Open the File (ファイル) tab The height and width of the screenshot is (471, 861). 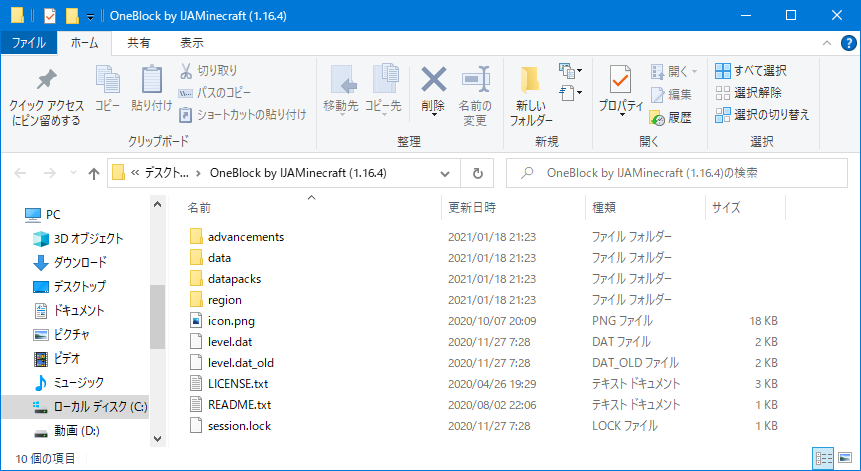(29, 43)
